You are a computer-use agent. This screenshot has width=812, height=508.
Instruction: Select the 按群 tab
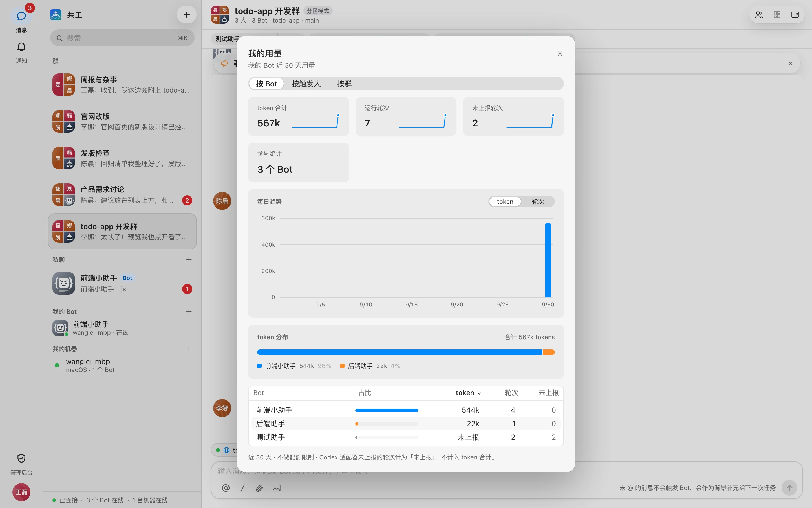click(x=344, y=84)
